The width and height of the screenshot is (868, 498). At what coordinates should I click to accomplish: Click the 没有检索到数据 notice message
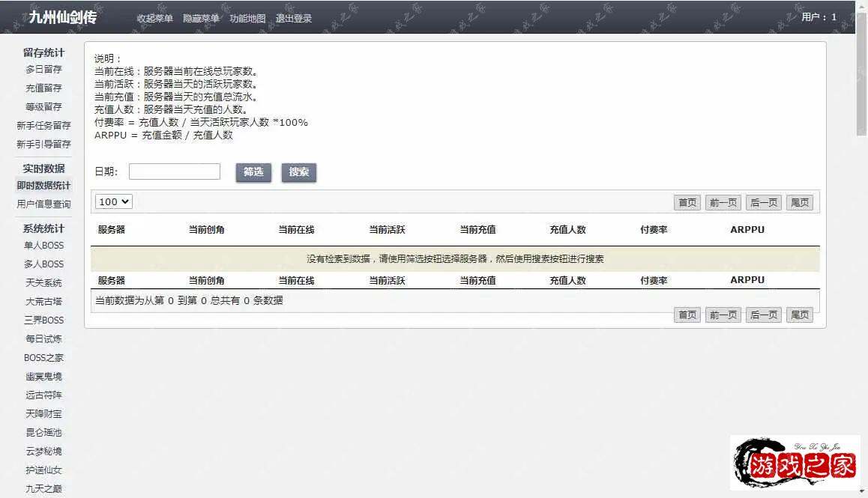click(x=455, y=259)
